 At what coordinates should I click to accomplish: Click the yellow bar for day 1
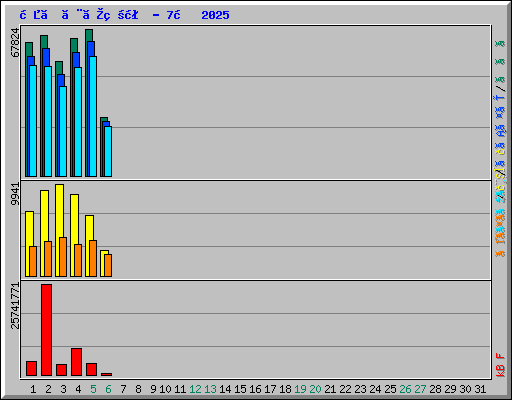click(x=28, y=244)
